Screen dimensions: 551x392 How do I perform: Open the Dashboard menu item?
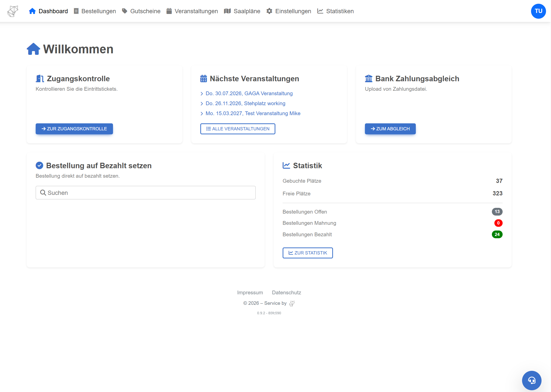(x=48, y=11)
